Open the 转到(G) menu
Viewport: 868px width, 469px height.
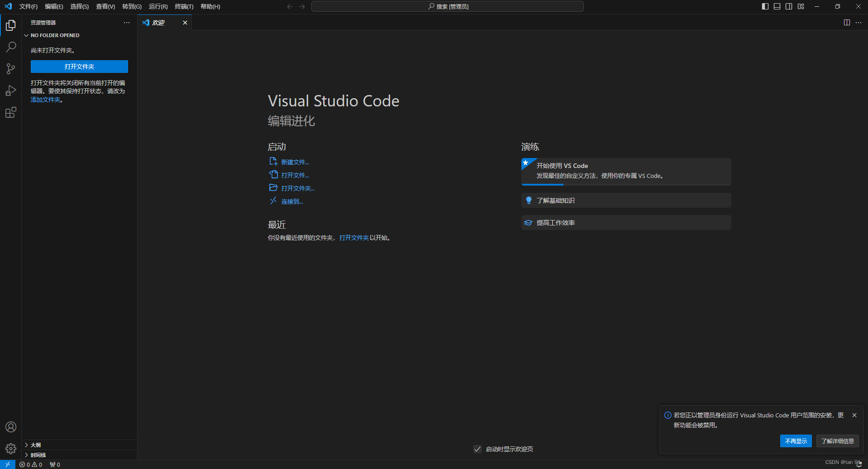pos(132,6)
